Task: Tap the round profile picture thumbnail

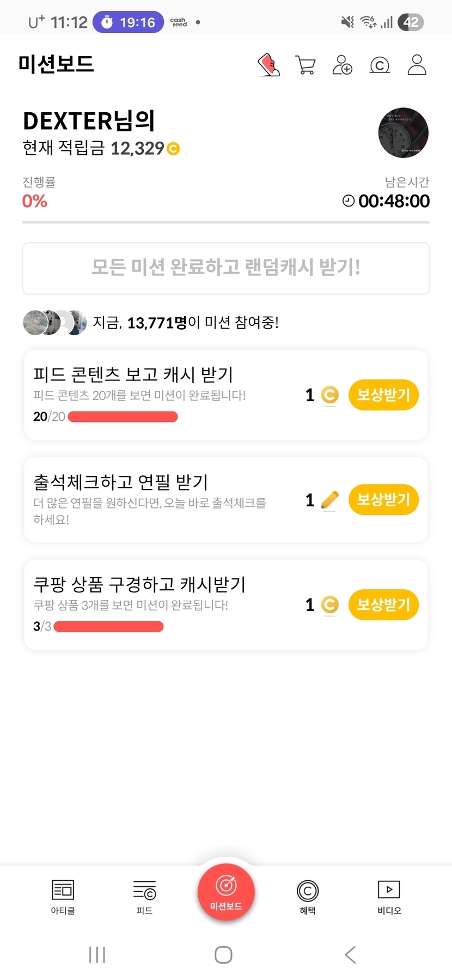Action: pos(404,132)
